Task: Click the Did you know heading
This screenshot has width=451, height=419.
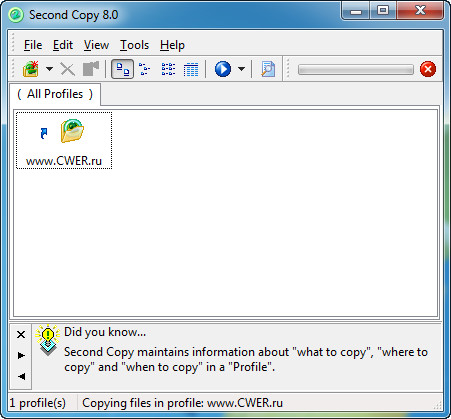Action: (x=105, y=332)
